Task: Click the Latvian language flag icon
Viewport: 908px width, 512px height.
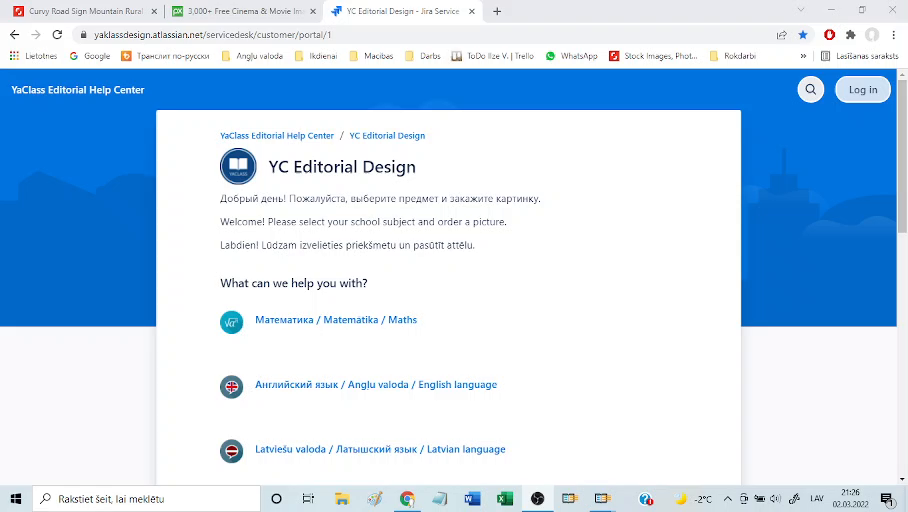Action: [232, 451]
